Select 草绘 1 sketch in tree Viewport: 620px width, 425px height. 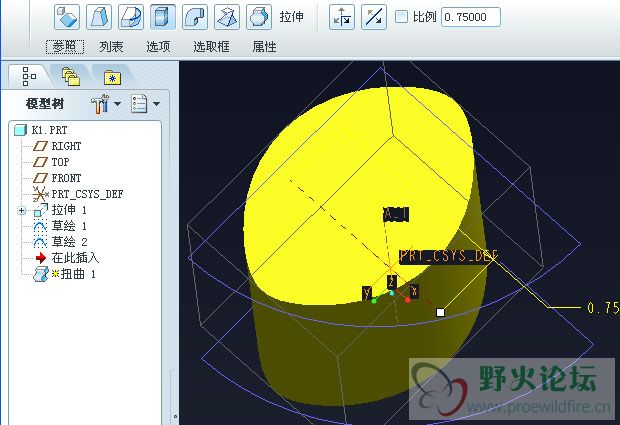click(60, 226)
